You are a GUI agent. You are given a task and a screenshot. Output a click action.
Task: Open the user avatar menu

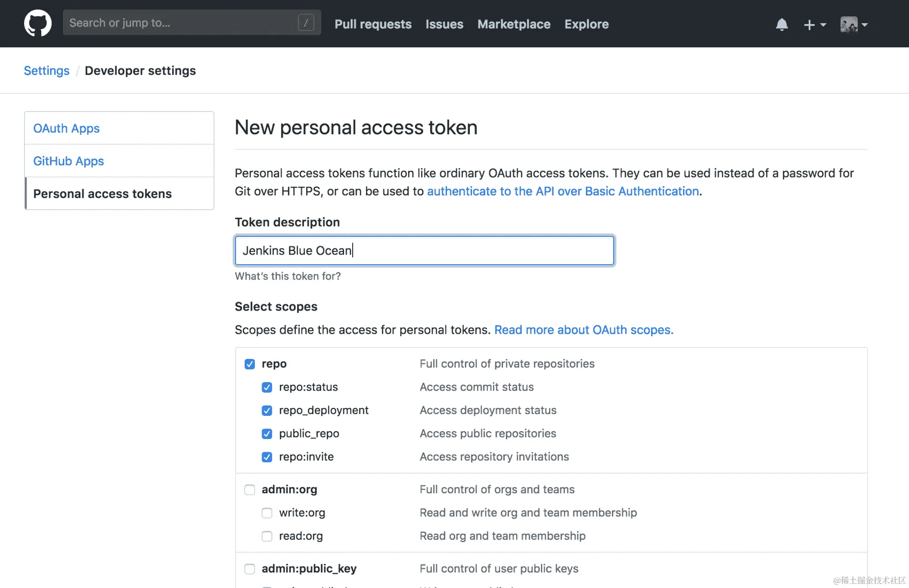pyautogui.click(x=853, y=25)
